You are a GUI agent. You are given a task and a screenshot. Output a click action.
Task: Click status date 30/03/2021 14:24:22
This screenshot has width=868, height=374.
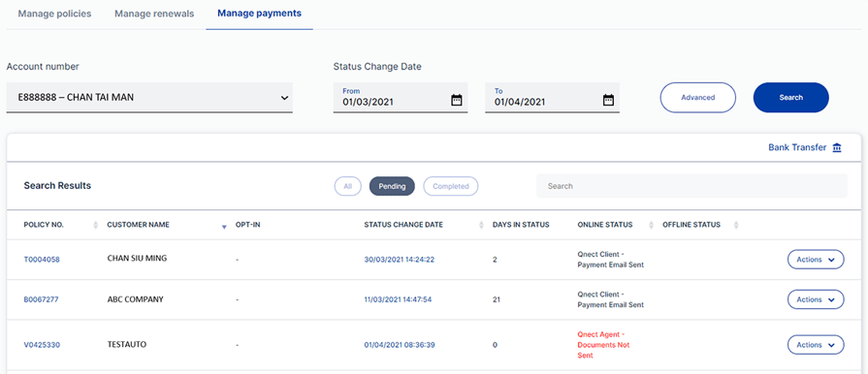coord(400,260)
